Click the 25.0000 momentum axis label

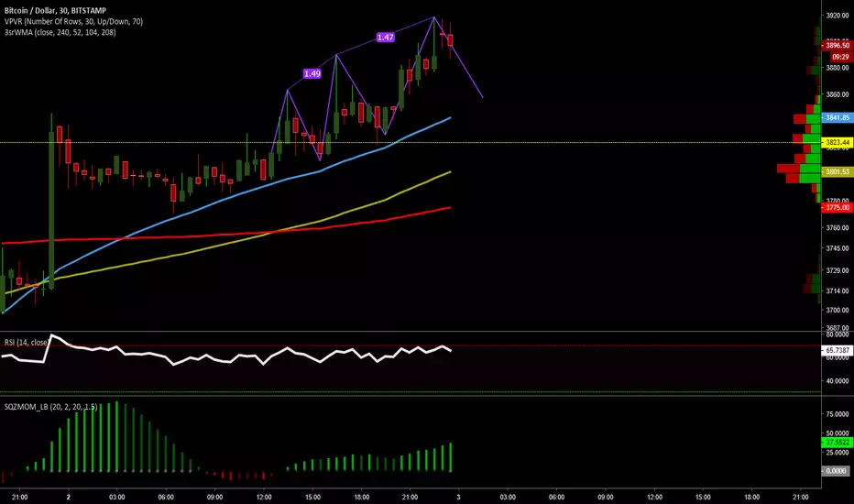[x=838, y=453]
